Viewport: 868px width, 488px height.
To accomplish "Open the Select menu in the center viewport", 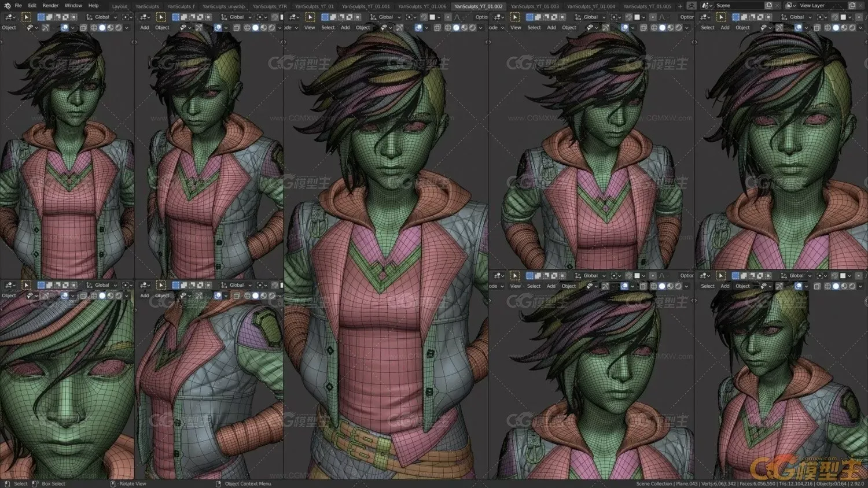I will click(x=328, y=28).
